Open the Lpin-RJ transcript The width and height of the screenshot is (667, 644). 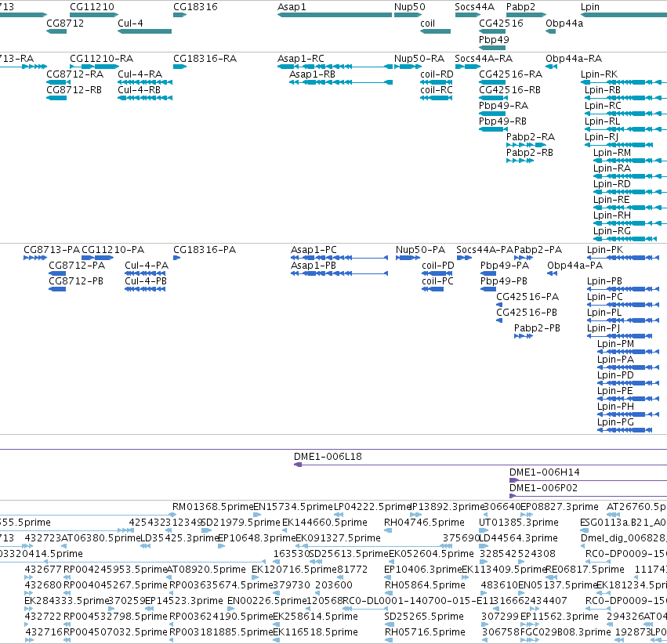pos(618,145)
